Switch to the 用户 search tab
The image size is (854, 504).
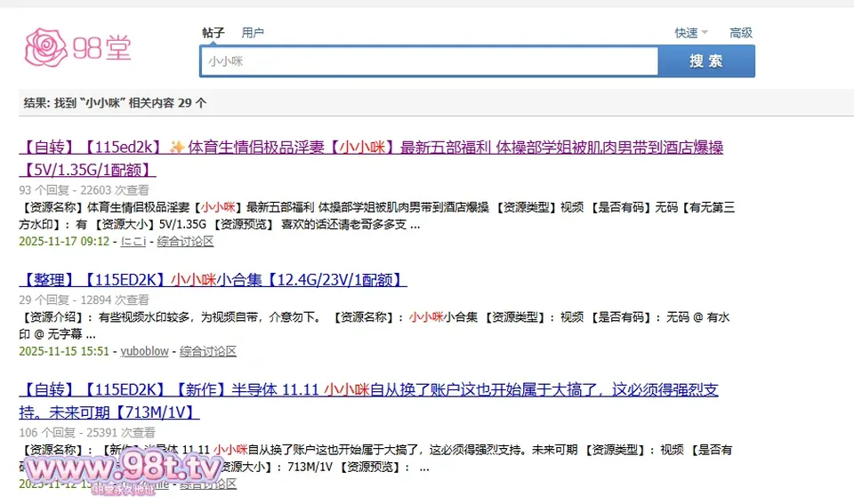[253, 33]
